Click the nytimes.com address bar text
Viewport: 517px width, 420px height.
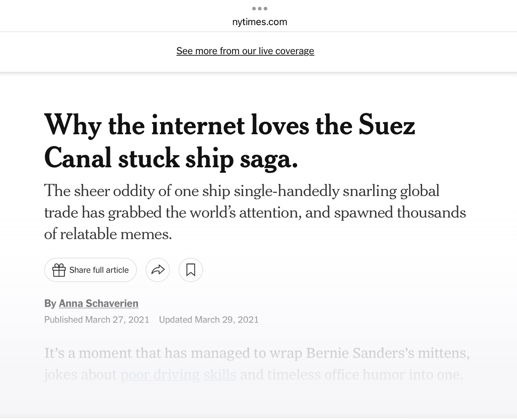pyautogui.click(x=259, y=22)
